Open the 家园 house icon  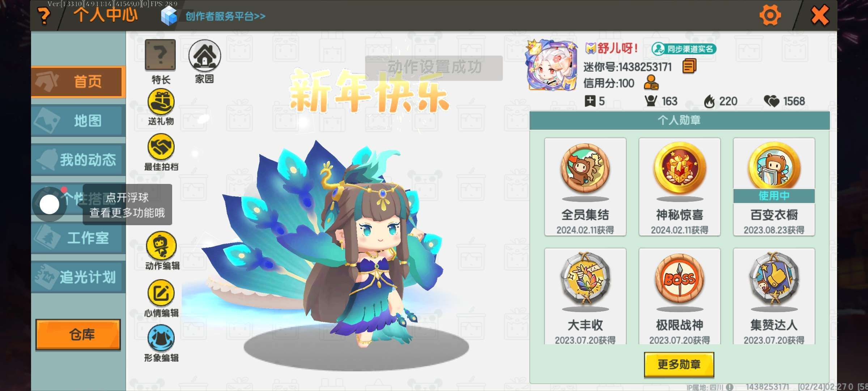(205, 55)
